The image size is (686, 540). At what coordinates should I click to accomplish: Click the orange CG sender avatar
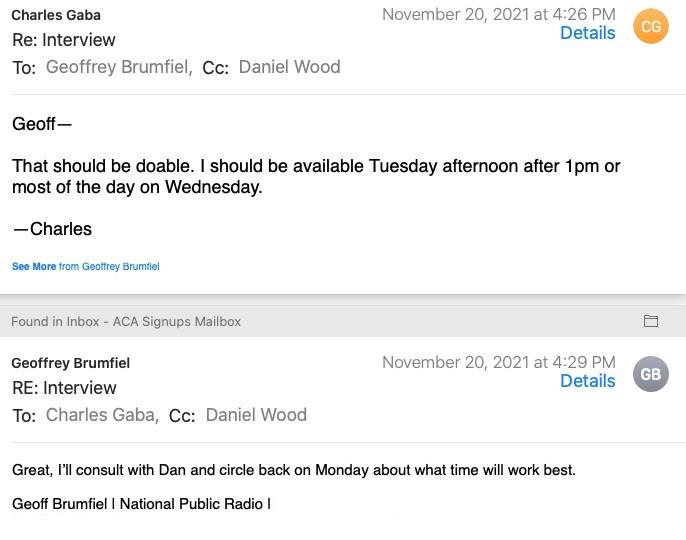(x=650, y=27)
